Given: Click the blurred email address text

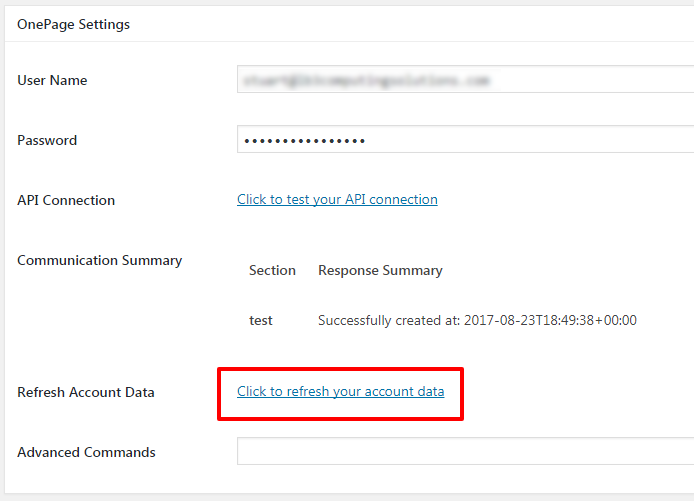Looking at the screenshot, I should coord(365,81).
